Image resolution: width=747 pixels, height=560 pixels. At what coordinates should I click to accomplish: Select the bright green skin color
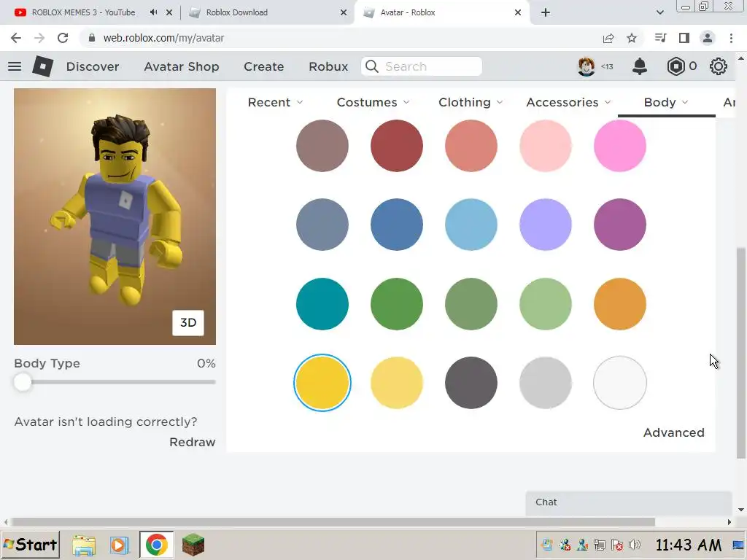(397, 304)
